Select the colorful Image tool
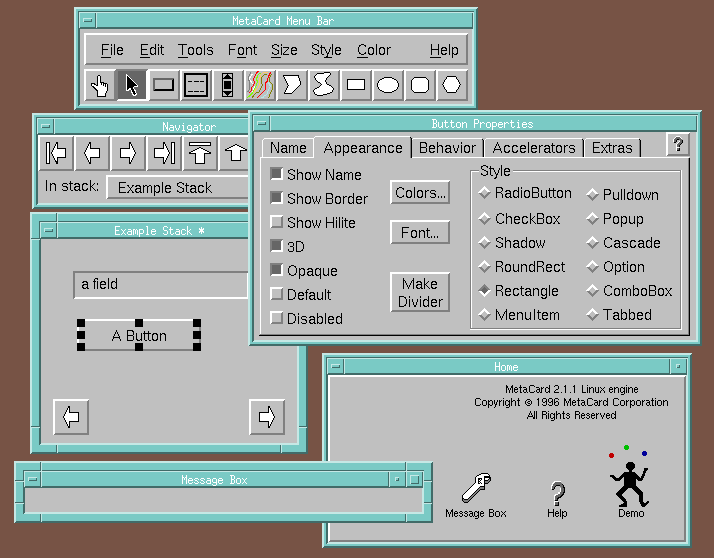The width and height of the screenshot is (714, 558). pos(260,85)
